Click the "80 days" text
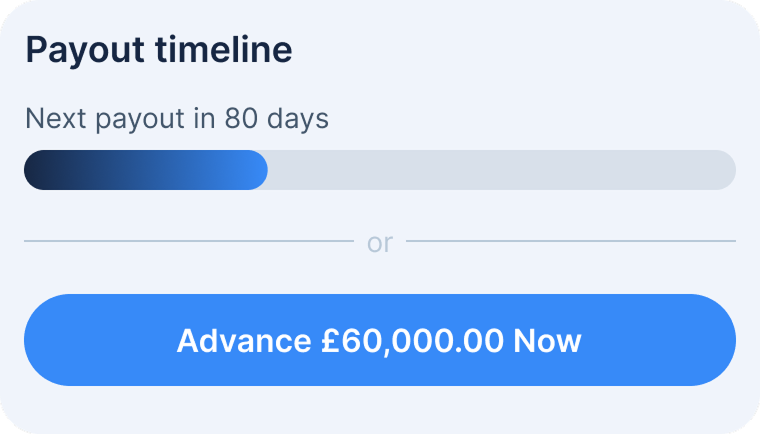760x434 pixels. pyautogui.click(x=276, y=119)
